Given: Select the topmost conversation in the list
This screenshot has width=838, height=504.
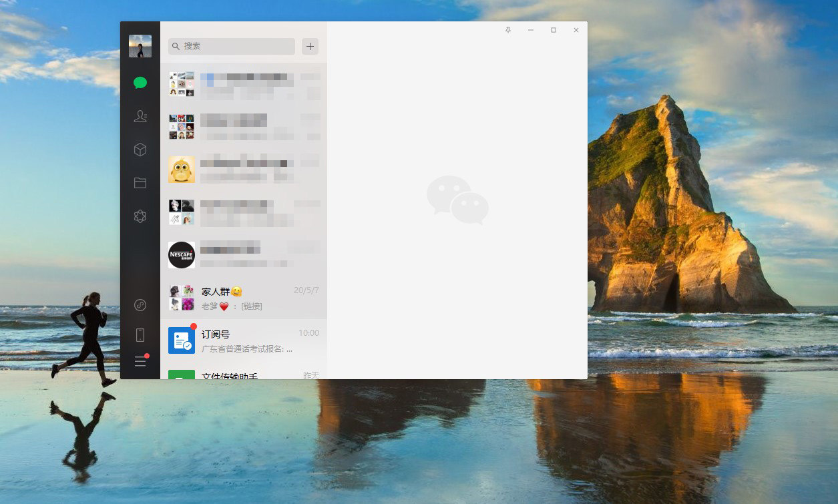Looking at the screenshot, I should (x=244, y=84).
